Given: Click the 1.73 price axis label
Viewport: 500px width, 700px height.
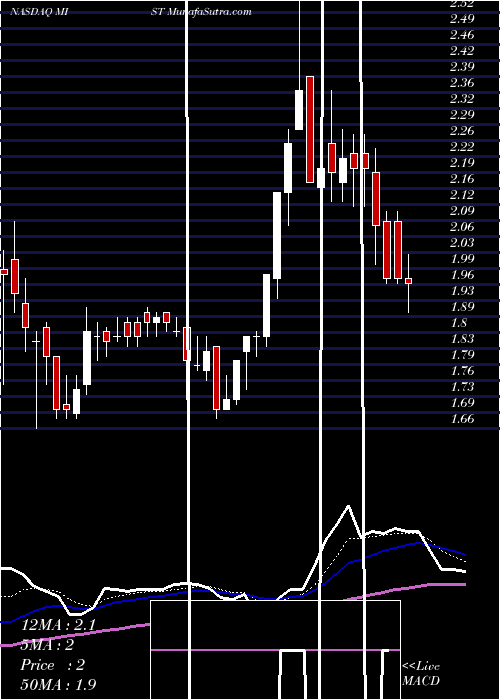Looking at the screenshot, I should point(462,387).
